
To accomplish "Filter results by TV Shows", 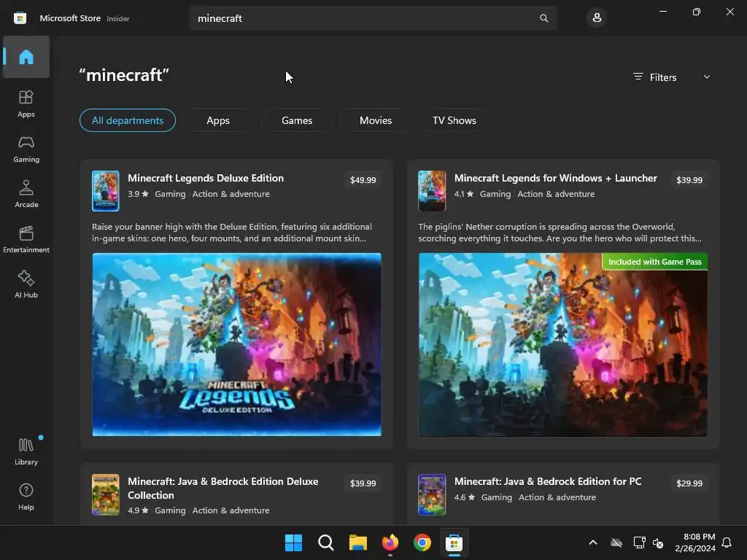I will [x=454, y=120].
